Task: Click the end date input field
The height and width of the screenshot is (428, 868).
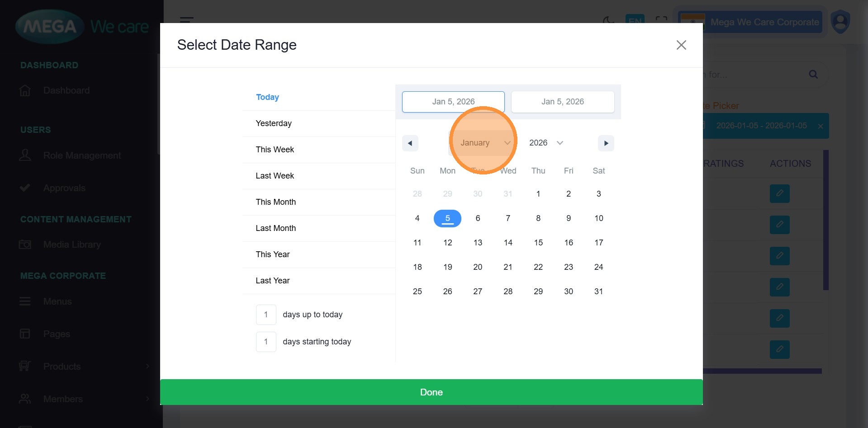Action: tap(562, 102)
